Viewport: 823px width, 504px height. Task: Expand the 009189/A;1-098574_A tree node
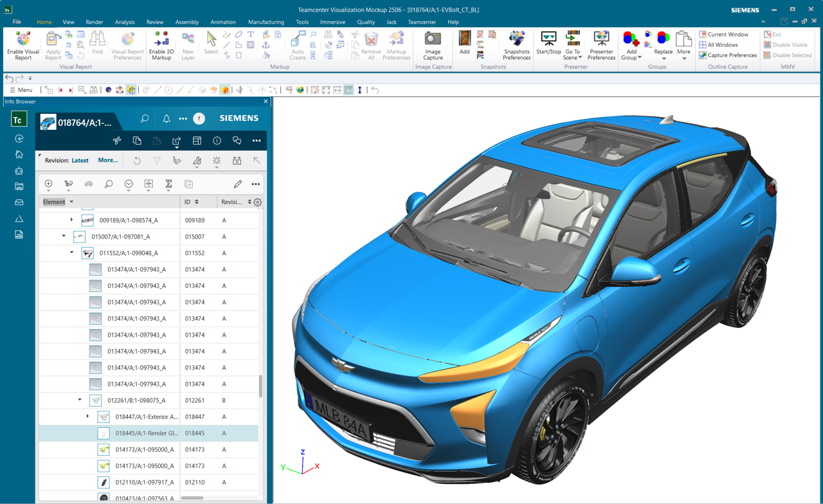pos(71,220)
